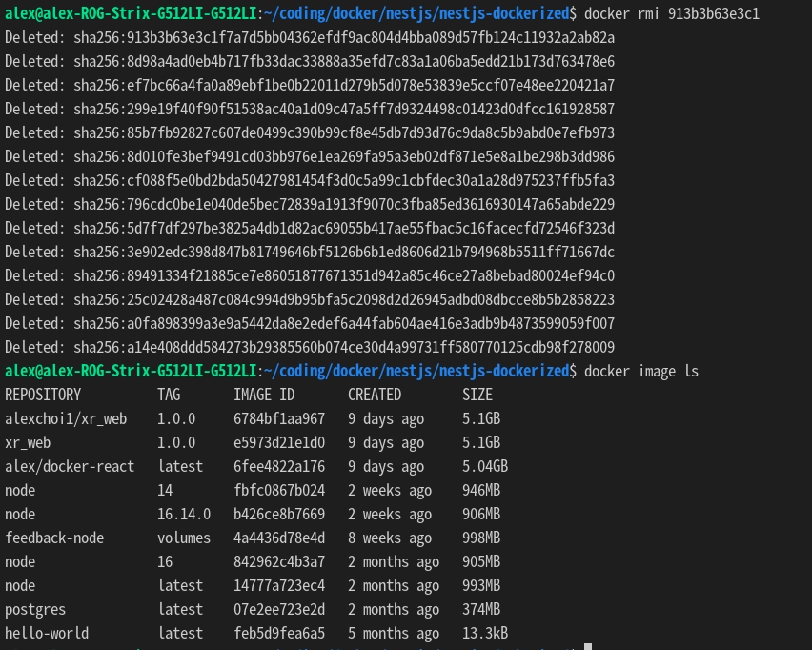The image size is (812, 650).
Task: Click image ID 6fee4822a176
Action: tap(279, 467)
